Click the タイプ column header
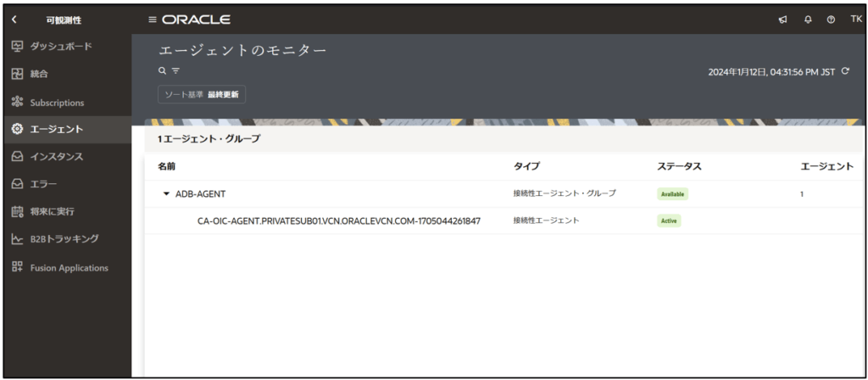 point(526,167)
